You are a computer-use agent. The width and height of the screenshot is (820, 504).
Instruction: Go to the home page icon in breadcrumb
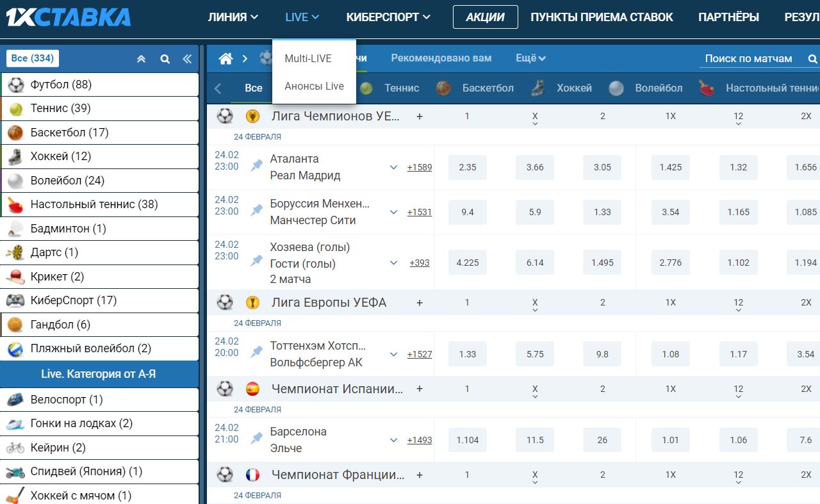pos(225,58)
